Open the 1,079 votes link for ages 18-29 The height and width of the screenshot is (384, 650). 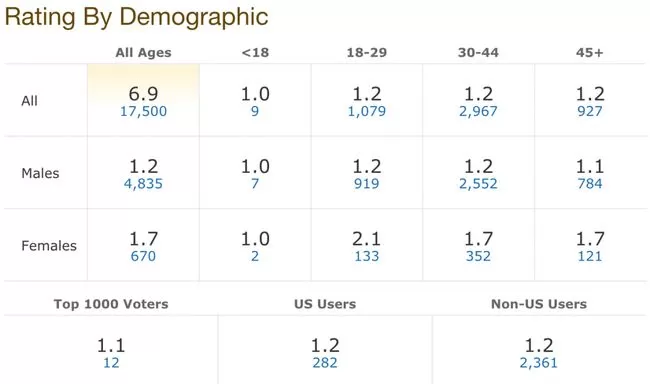click(367, 112)
